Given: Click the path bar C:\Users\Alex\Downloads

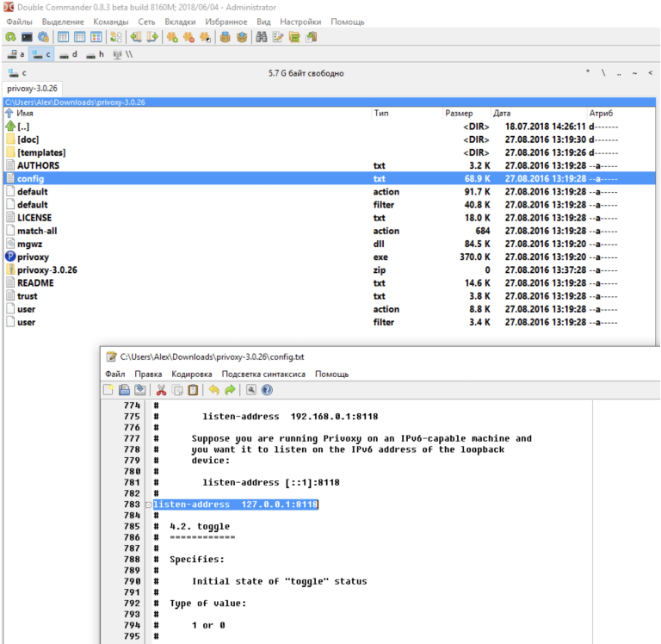Looking at the screenshot, I should pos(330,102).
